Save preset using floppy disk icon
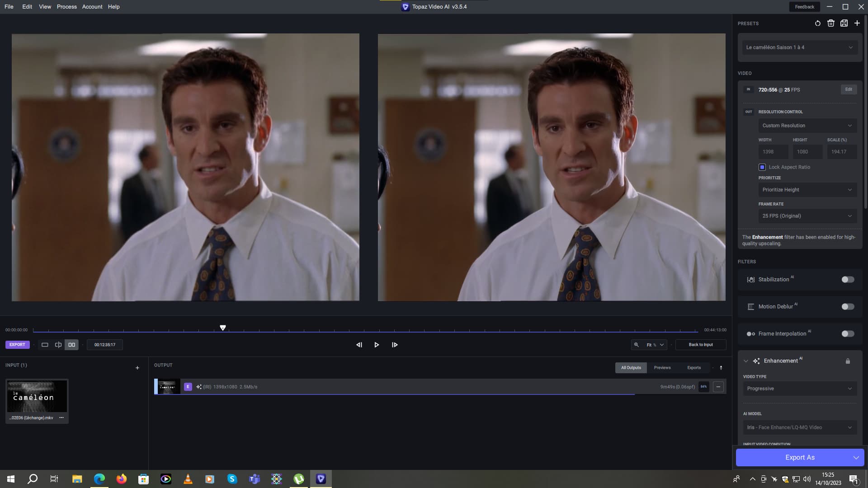The height and width of the screenshot is (488, 868). point(844,23)
